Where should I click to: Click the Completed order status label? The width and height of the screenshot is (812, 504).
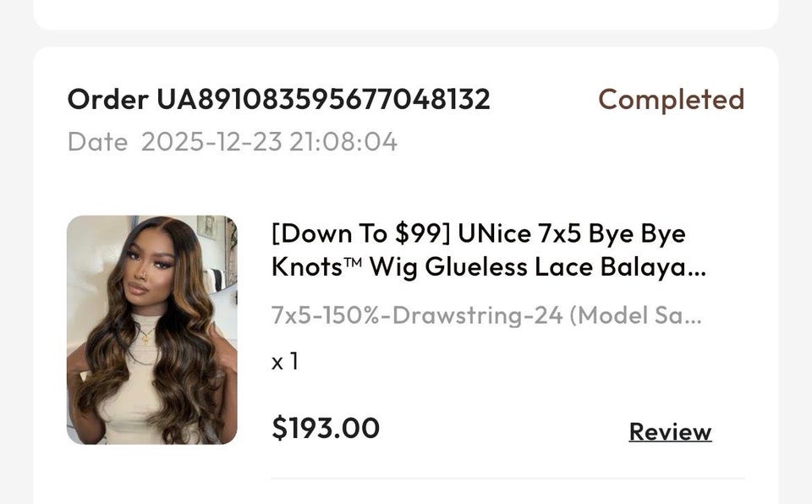click(x=671, y=100)
